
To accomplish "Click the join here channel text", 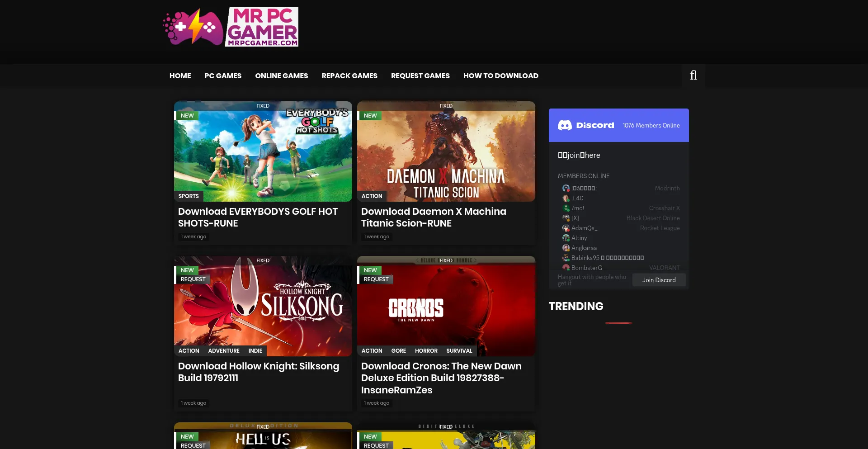I will (579, 155).
